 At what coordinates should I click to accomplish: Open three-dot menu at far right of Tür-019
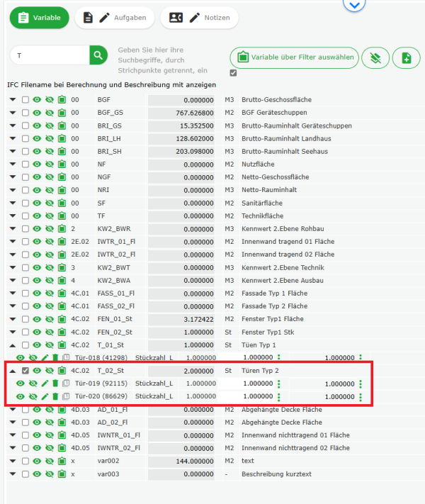(361, 383)
